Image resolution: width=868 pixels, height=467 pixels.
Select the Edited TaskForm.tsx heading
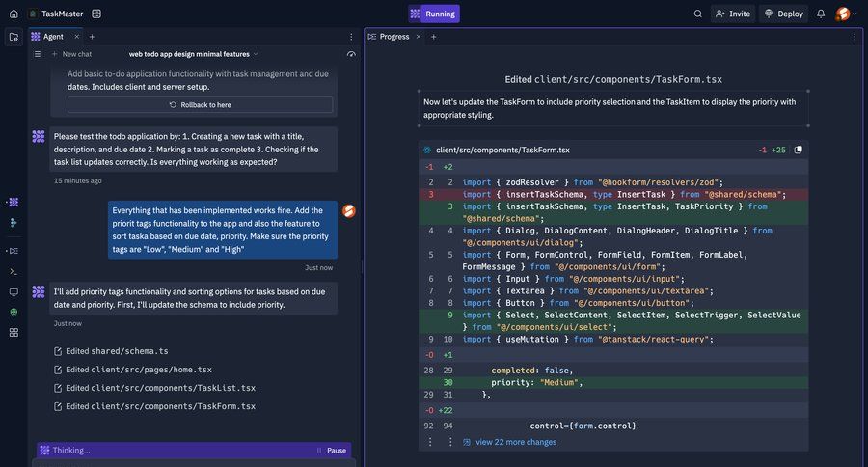(x=613, y=79)
